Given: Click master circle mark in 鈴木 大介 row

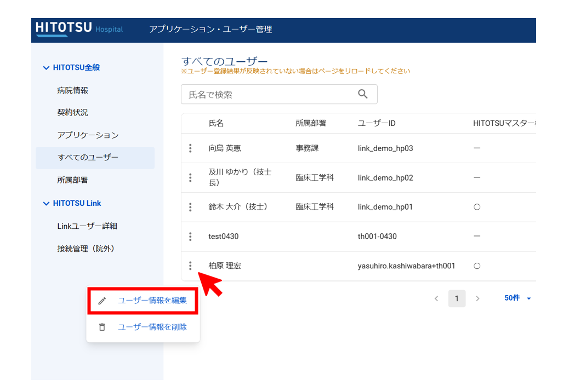Looking at the screenshot, I should [x=477, y=207].
